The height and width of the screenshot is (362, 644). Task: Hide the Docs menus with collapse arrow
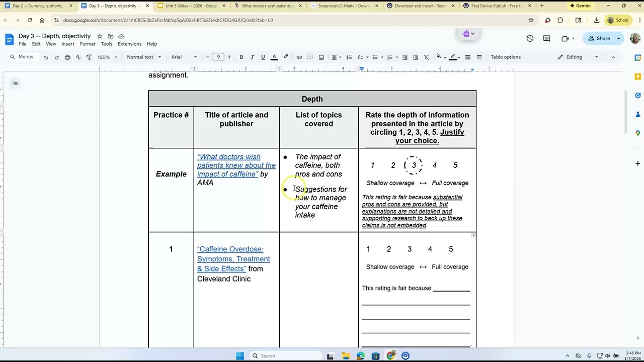click(x=613, y=57)
